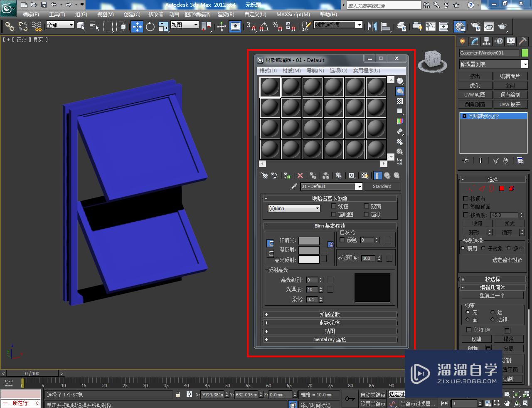Expand the 软选择 rollout

[x=493, y=279]
